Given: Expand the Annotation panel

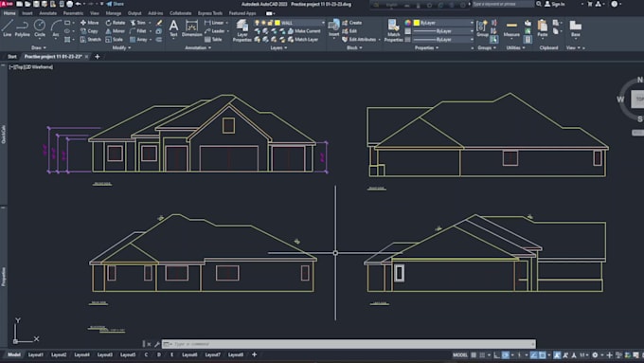Looking at the screenshot, I should 198,47.
